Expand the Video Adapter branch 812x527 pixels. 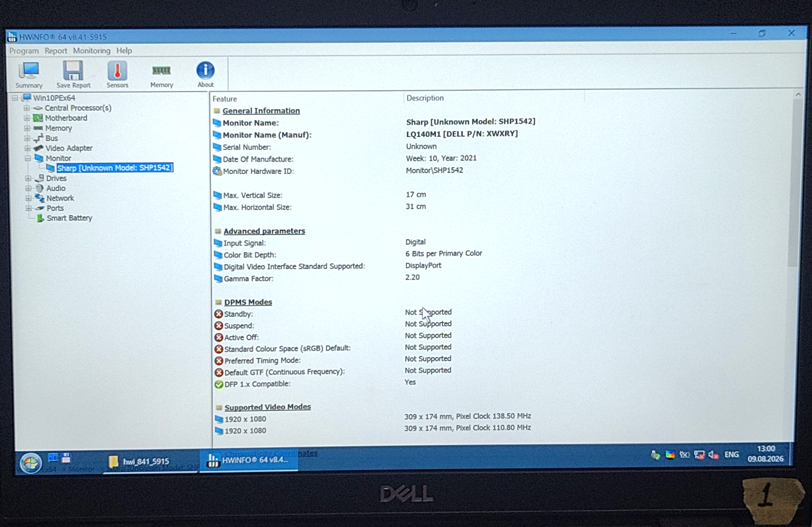click(x=27, y=148)
